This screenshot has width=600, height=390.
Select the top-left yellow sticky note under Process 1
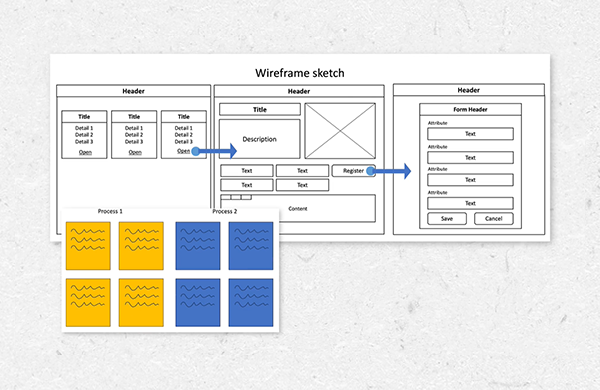tap(88, 246)
